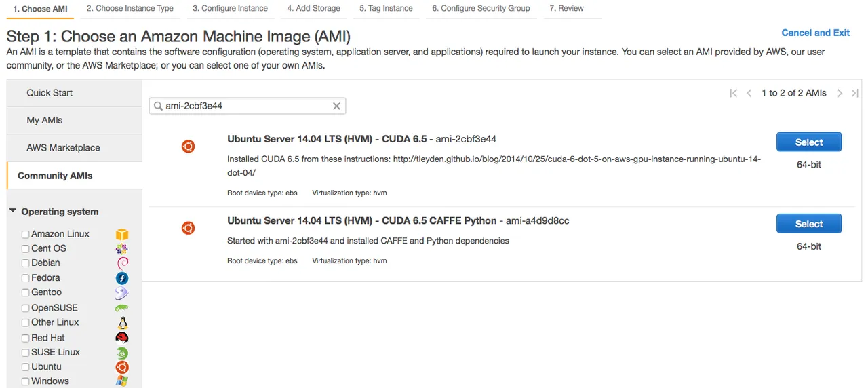Enable the Amazon Linux checkbox

click(25, 234)
